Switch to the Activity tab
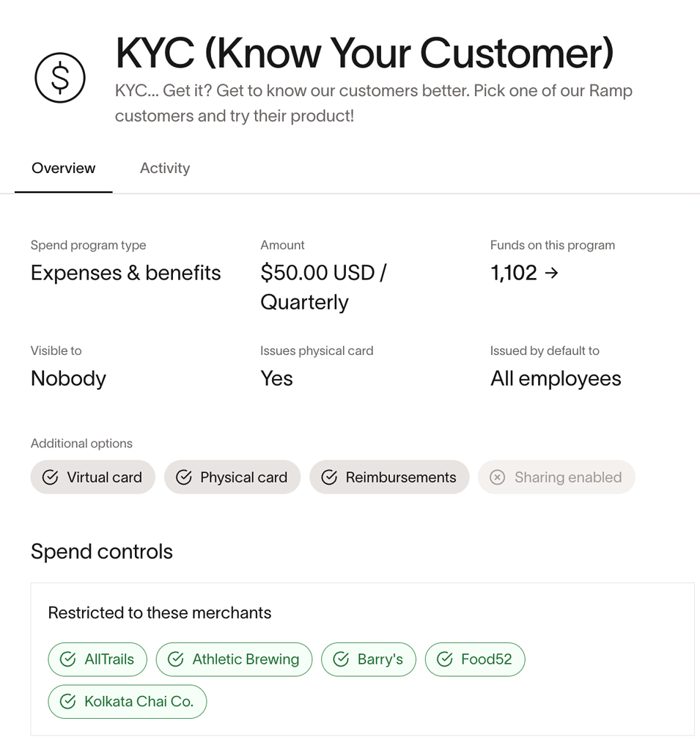 [x=164, y=168]
